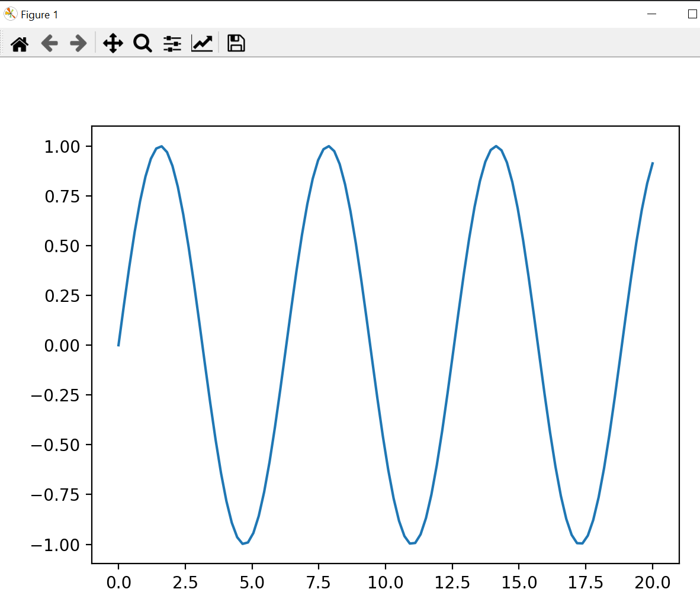The image size is (700, 602).
Task: Click the 10.0 x-axis tick label
Action: [386, 582]
